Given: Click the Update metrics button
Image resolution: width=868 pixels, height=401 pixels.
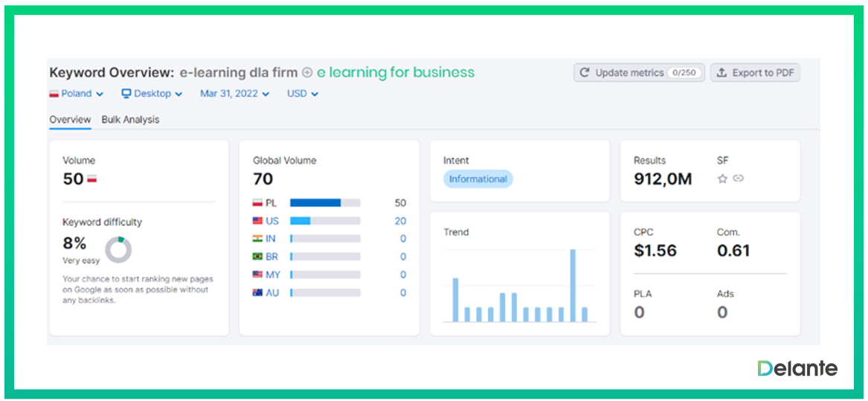Looking at the screenshot, I should point(639,73).
